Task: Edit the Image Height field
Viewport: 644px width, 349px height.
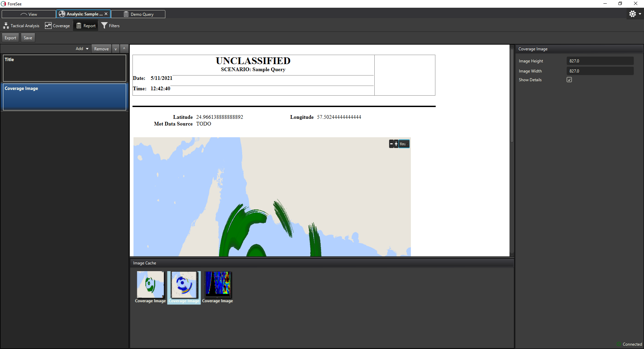Action: pyautogui.click(x=600, y=61)
